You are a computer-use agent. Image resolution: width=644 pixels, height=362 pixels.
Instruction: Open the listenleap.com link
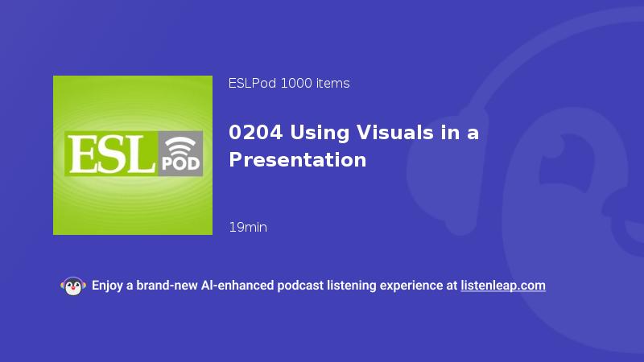[x=503, y=286]
